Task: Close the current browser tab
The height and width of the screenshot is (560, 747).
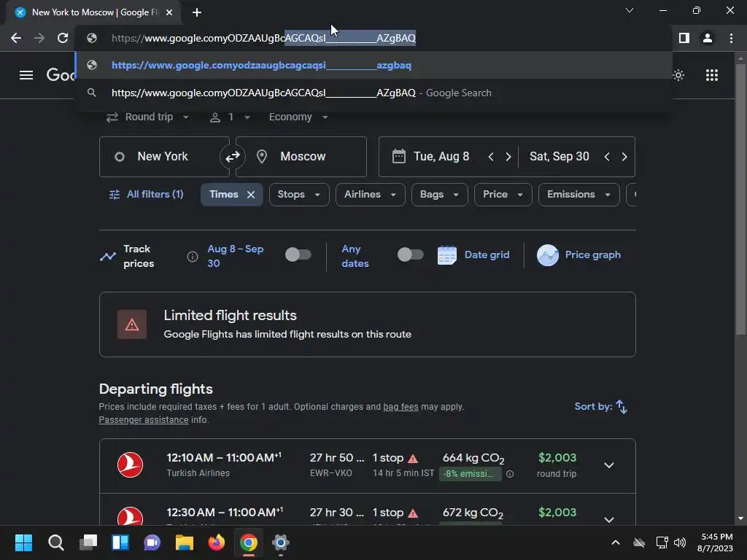Action: click(169, 12)
